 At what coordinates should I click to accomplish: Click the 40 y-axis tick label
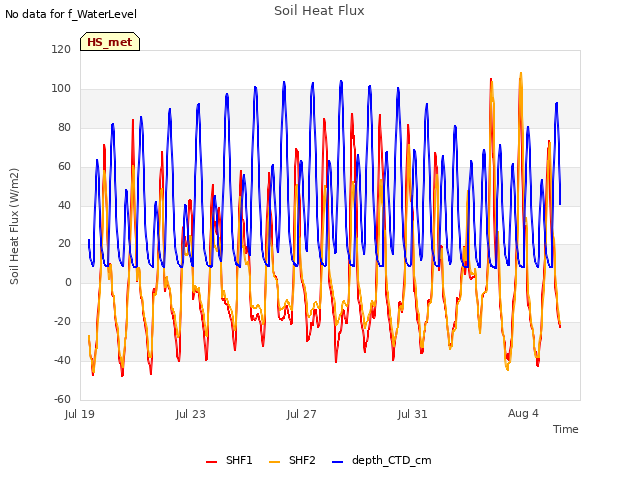pos(64,205)
